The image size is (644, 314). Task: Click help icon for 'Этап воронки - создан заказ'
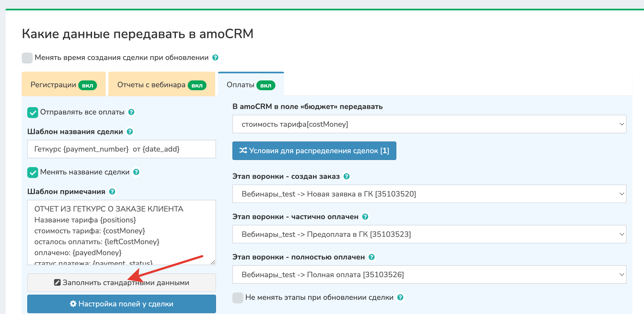(x=347, y=176)
